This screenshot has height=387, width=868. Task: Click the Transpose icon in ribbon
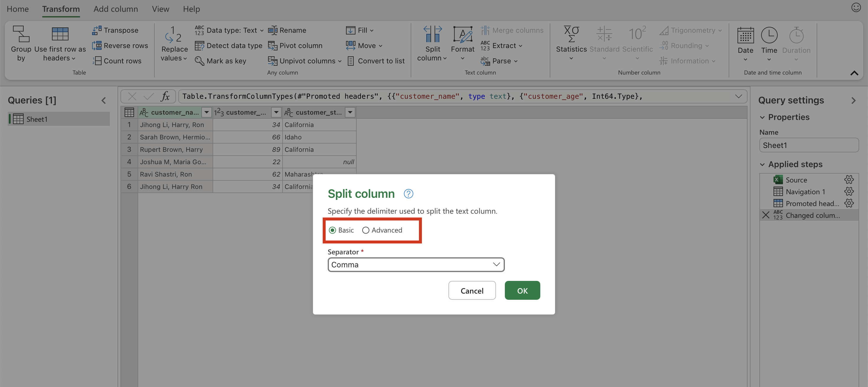click(97, 30)
